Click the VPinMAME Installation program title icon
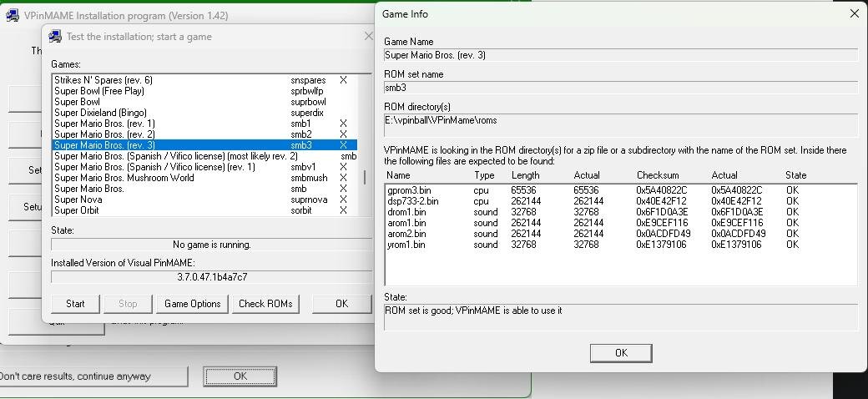 [13, 15]
